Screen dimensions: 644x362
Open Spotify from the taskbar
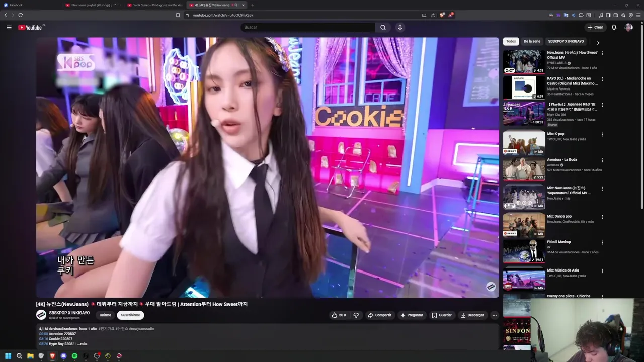point(74,356)
